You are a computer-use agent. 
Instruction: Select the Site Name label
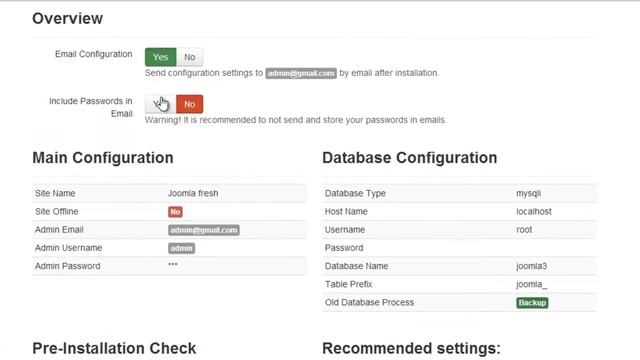point(55,193)
